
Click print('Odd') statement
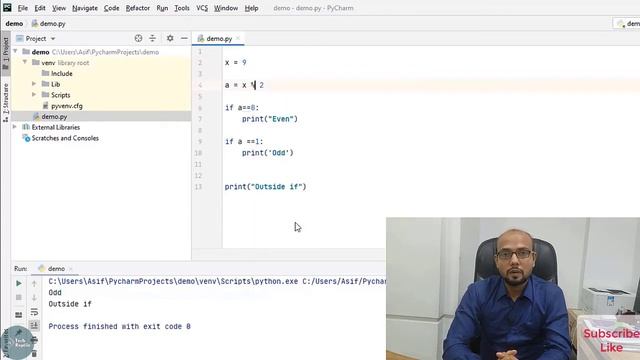click(268, 153)
